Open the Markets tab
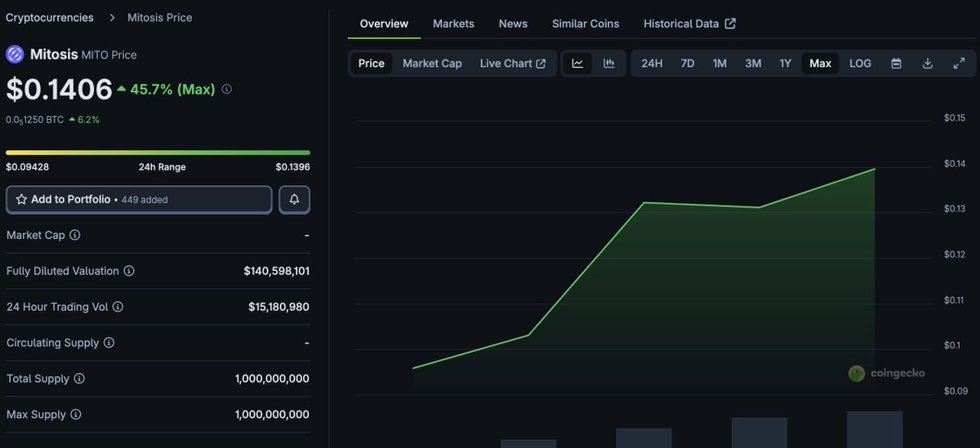980x448 pixels. (x=453, y=24)
